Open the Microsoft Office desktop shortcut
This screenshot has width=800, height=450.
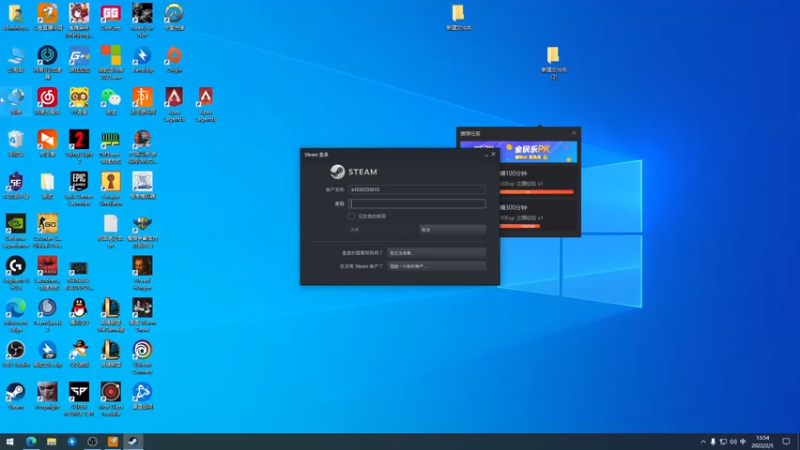click(x=111, y=62)
